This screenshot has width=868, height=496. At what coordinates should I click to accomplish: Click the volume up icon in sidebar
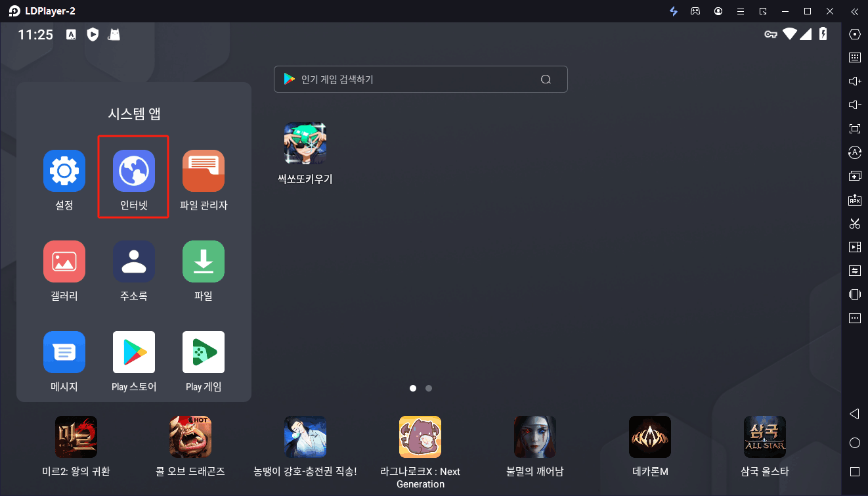coord(855,81)
